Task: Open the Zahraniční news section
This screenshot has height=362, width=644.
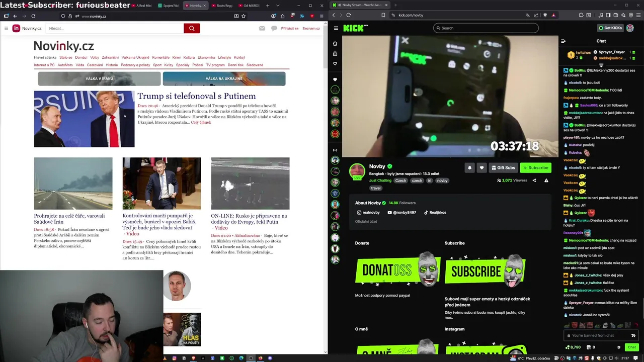Action: coord(110,57)
